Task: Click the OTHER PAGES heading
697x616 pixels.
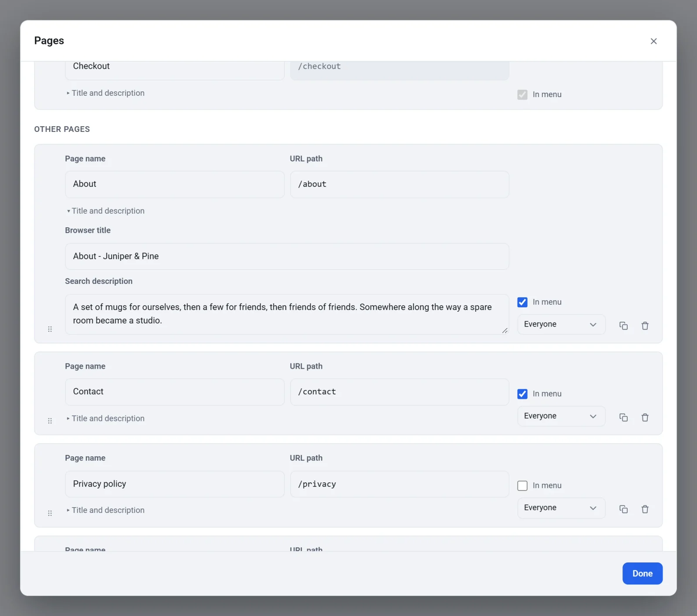Action: click(62, 129)
